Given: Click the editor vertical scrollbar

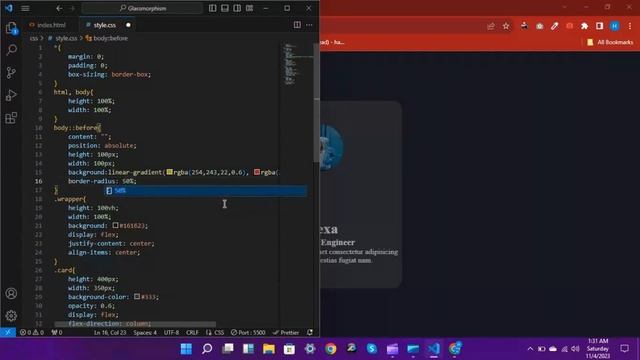Looking at the screenshot, I should [x=317, y=102].
